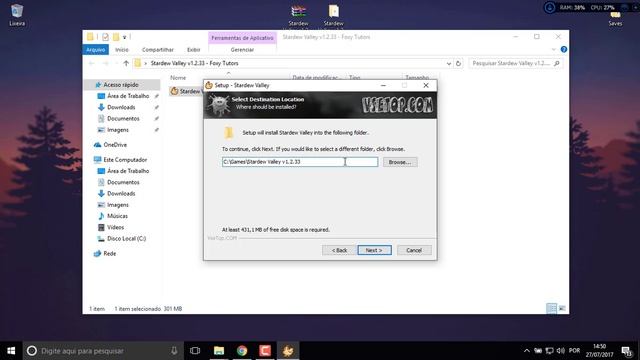The height and width of the screenshot is (360, 640).
Task: Open the Arquivo menu in Explorer
Action: pos(96,50)
